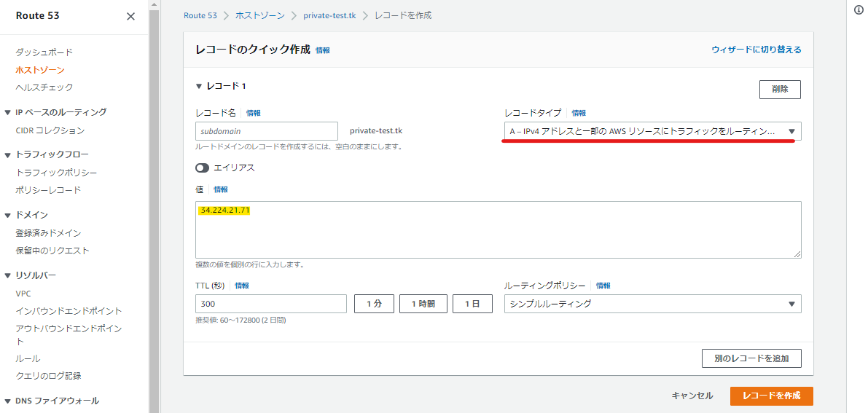Screen dimensions: 868x413
Task: Open トラフィックポリシー
Action: (x=56, y=173)
